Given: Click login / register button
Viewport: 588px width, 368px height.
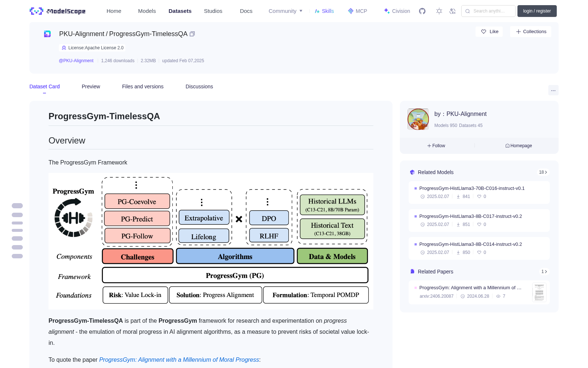Looking at the screenshot, I should click(537, 11).
